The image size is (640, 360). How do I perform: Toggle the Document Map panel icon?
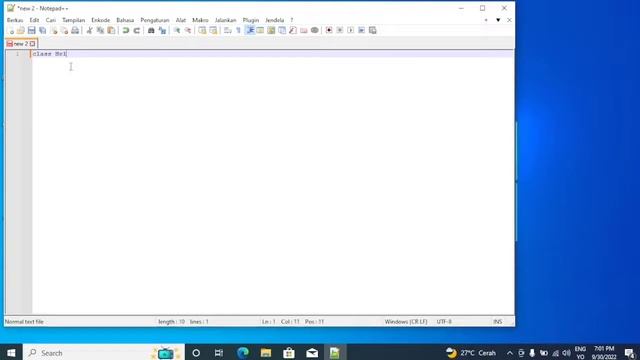[x=271, y=31]
